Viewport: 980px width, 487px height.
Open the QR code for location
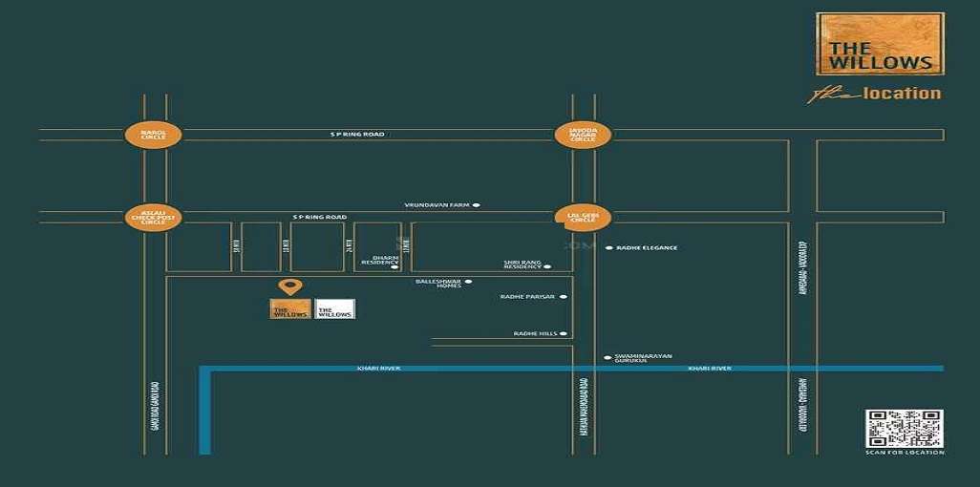(904, 429)
